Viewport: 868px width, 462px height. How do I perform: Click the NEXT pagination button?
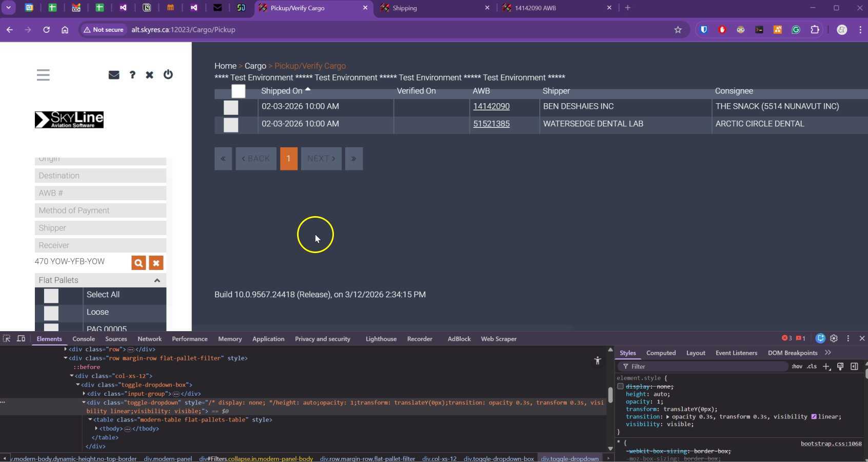(321, 159)
